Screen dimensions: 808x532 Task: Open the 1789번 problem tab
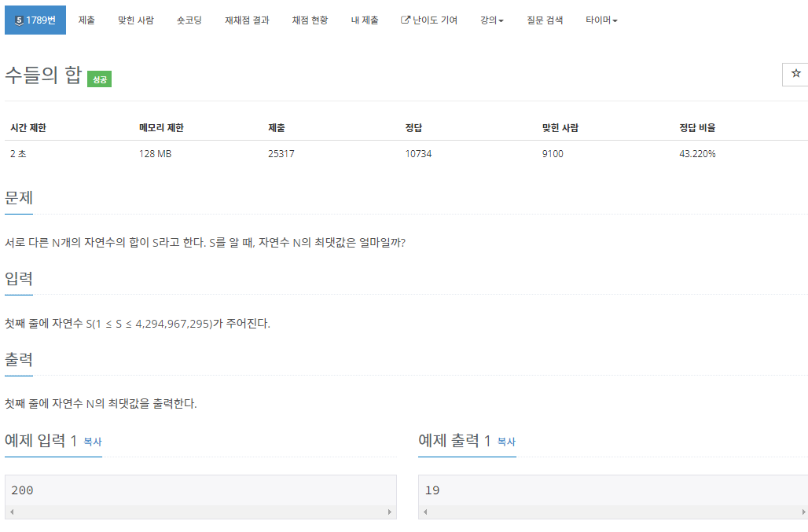[x=35, y=20]
